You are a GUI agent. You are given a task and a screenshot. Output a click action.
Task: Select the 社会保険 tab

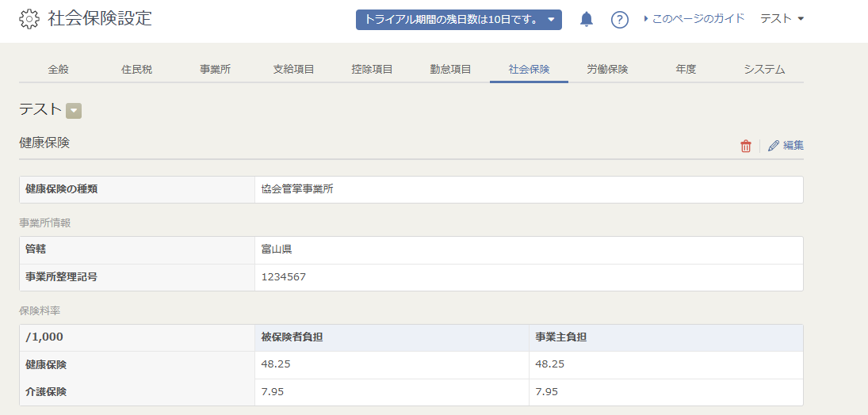[529, 70]
